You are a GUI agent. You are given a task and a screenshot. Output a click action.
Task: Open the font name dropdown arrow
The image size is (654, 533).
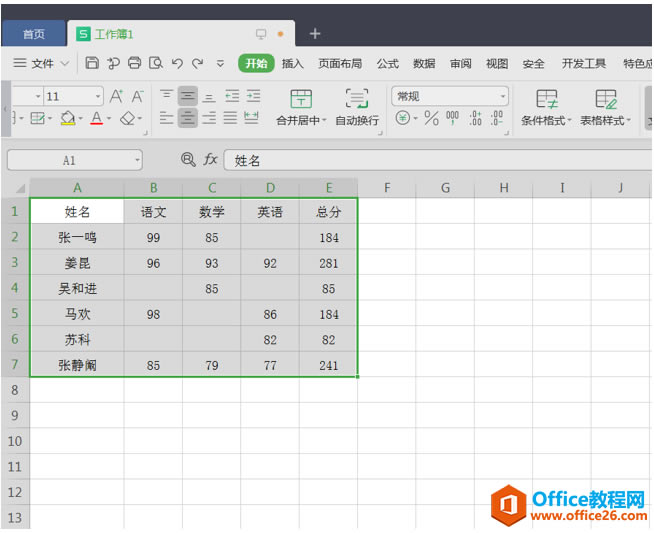click(38, 97)
